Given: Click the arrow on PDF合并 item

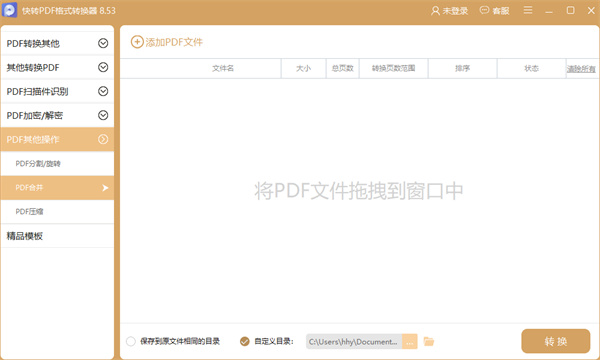Looking at the screenshot, I should point(105,188).
